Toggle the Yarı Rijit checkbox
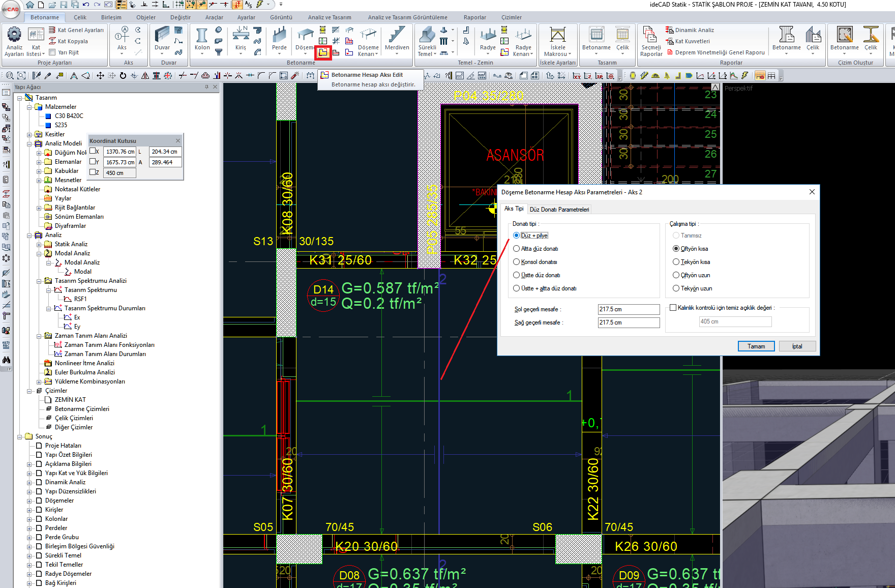This screenshot has width=895, height=588. point(52,52)
